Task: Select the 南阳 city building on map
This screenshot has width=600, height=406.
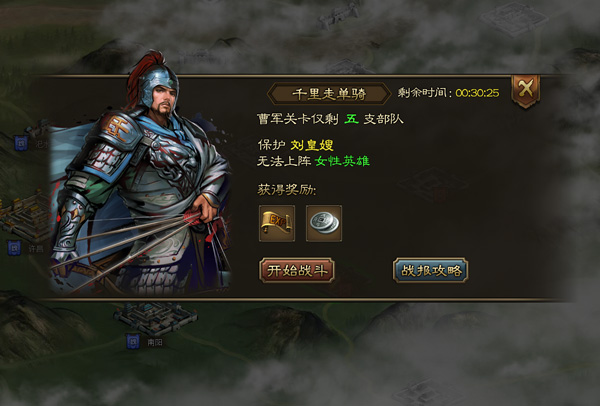Action: click(155, 318)
